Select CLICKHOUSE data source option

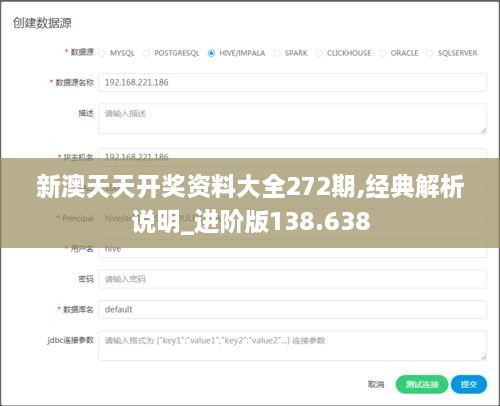(x=319, y=53)
